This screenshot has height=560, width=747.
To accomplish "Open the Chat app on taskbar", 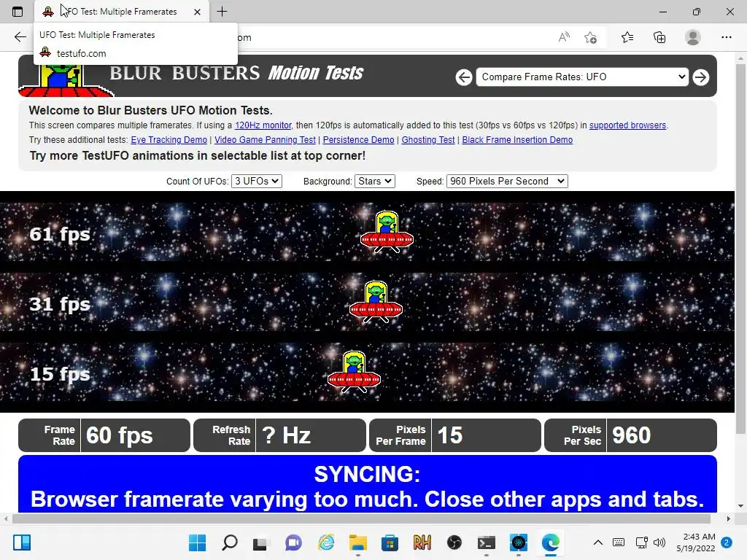I will [x=293, y=542].
